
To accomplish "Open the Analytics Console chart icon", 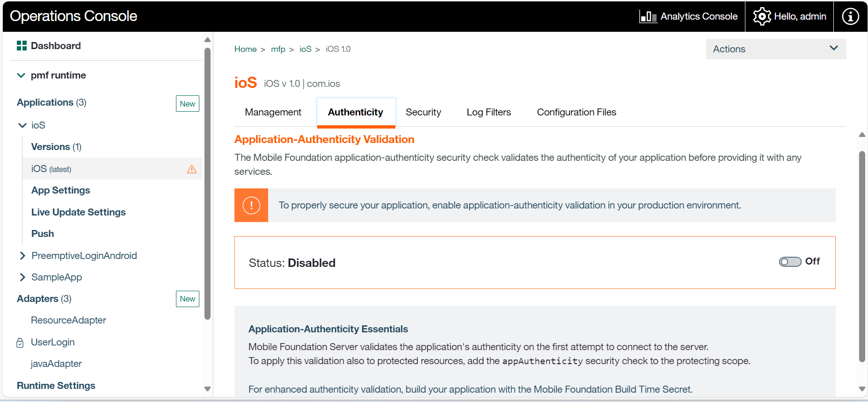I will (x=648, y=17).
